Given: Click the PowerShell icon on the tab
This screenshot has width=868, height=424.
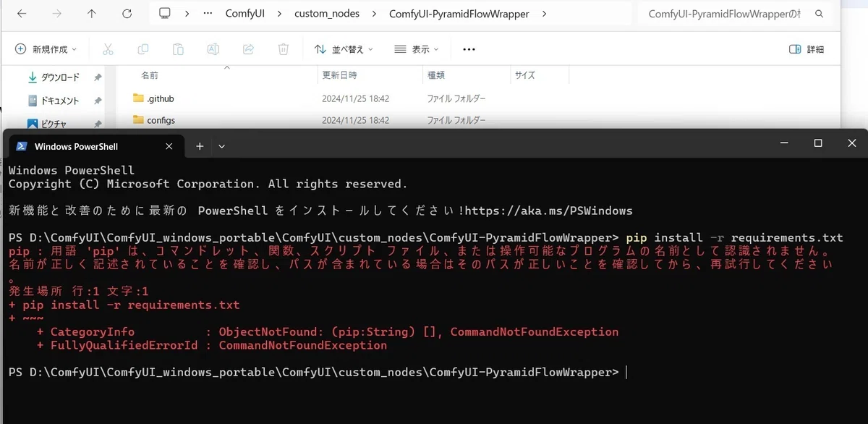Looking at the screenshot, I should 22,146.
